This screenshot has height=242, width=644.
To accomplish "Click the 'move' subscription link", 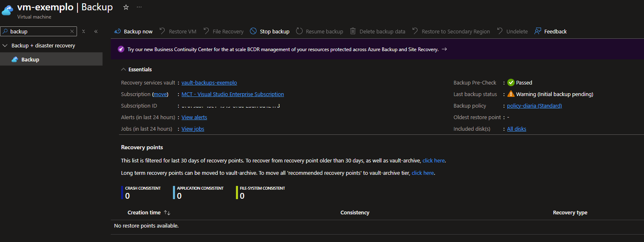I will pos(161,94).
